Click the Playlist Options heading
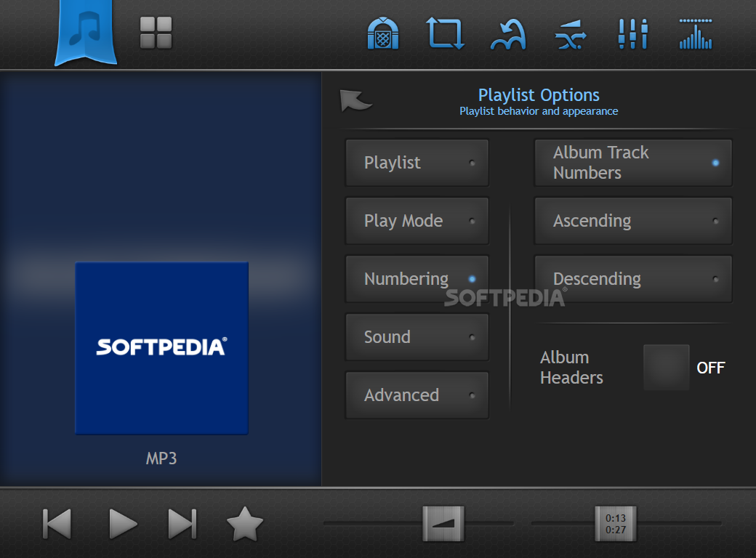 539,95
